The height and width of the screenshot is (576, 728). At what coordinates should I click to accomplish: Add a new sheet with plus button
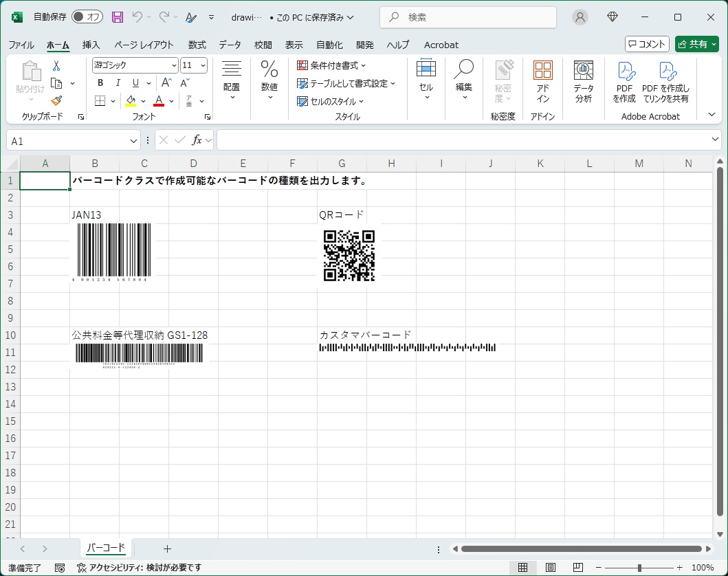(167, 549)
